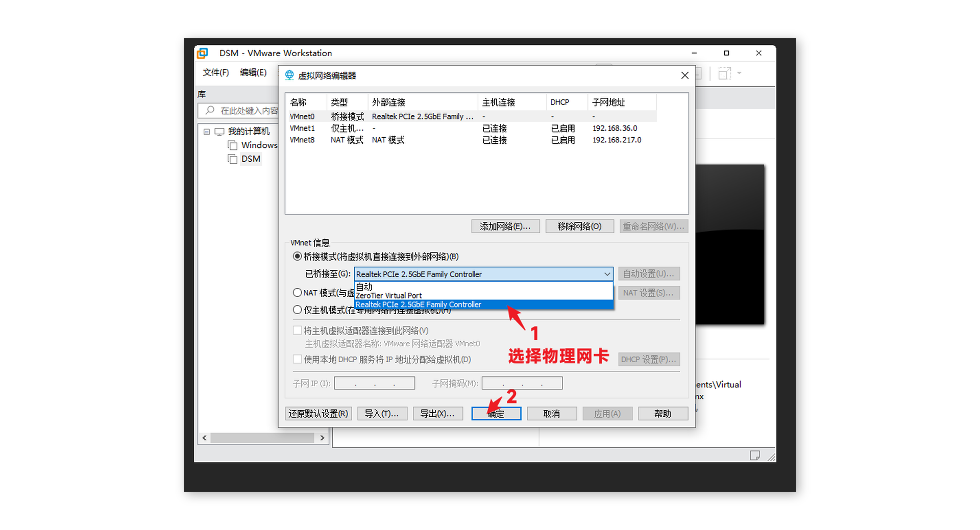This screenshot has height=530, width=980.
Task: Click the DSM VM icon in library tree
Action: (233, 159)
